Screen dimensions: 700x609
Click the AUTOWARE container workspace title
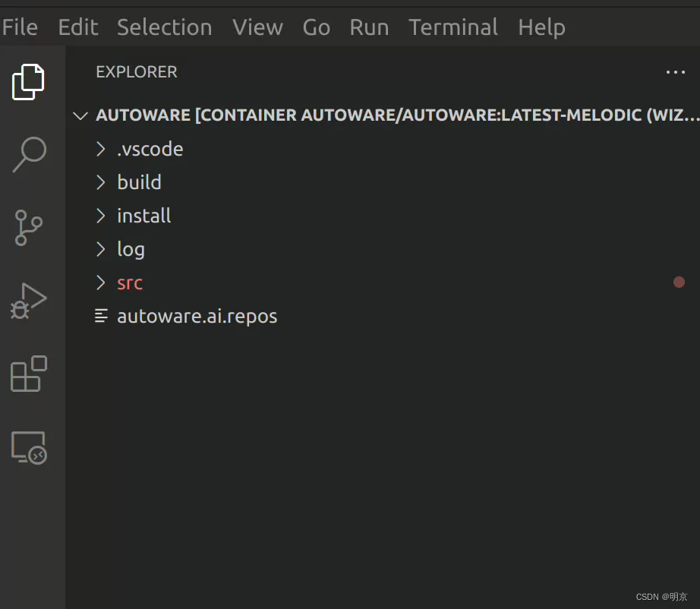397,115
